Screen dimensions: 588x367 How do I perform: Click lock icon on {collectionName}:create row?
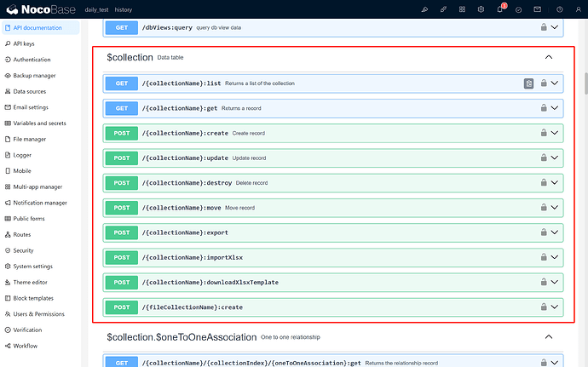[x=544, y=132]
